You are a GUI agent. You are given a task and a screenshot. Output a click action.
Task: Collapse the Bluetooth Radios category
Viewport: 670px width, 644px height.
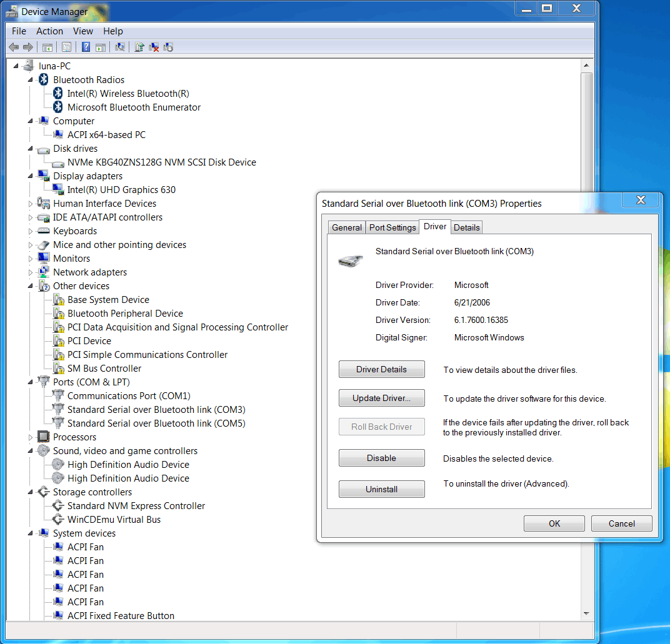pos(31,80)
